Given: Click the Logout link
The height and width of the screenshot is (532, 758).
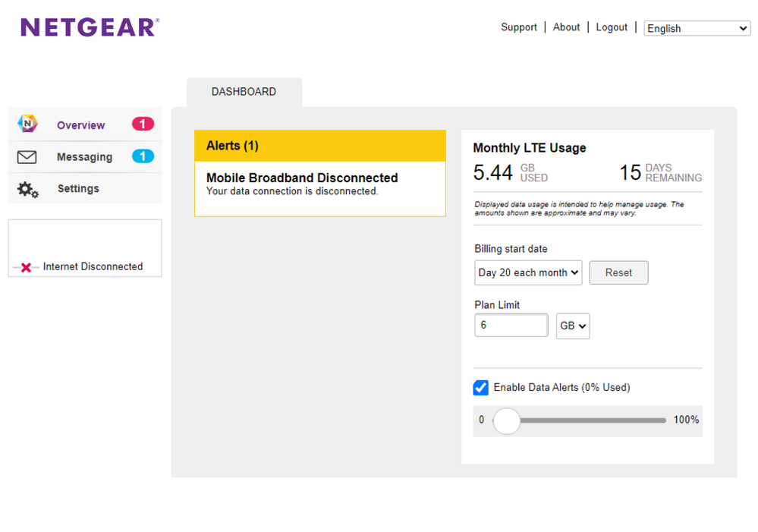Looking at the screenshot, I should (x=612, y=27).
